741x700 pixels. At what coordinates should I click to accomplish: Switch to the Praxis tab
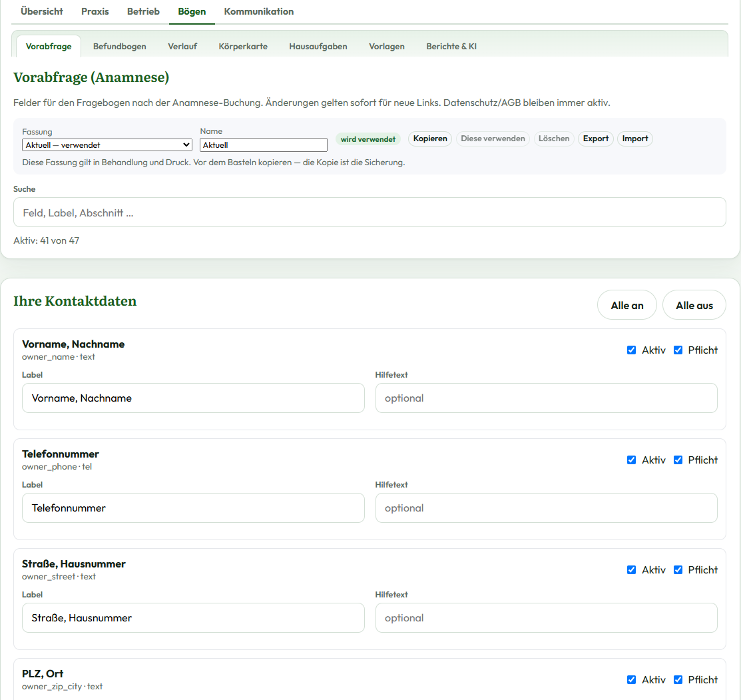coord(95,11)
